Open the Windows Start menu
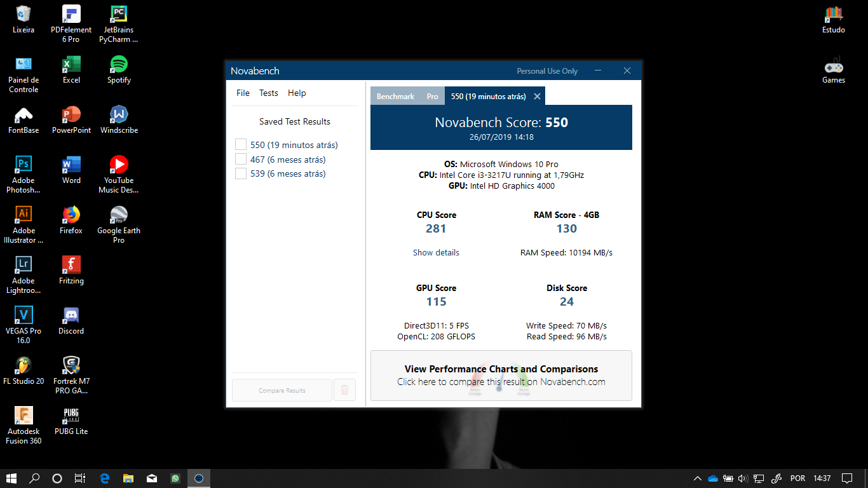Viewport: 868px width, 488px height. point(11,478)
